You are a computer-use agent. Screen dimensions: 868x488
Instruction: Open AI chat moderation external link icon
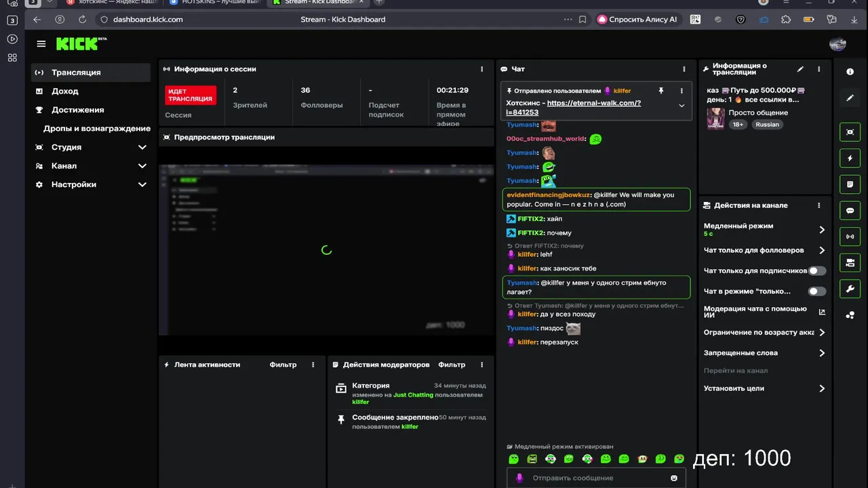coord(822,312)
